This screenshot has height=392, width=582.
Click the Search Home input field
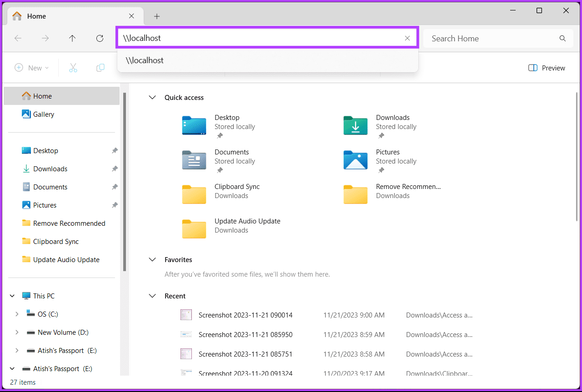pos(491,39)
